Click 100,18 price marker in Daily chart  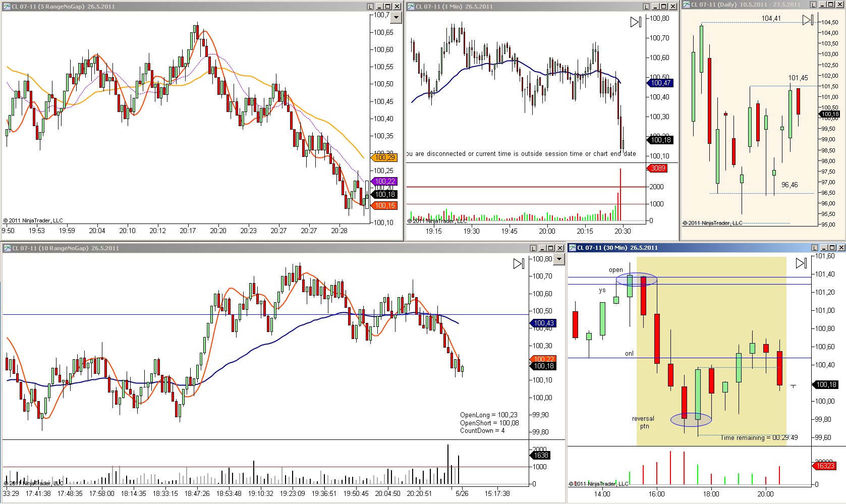coord(829,114)
